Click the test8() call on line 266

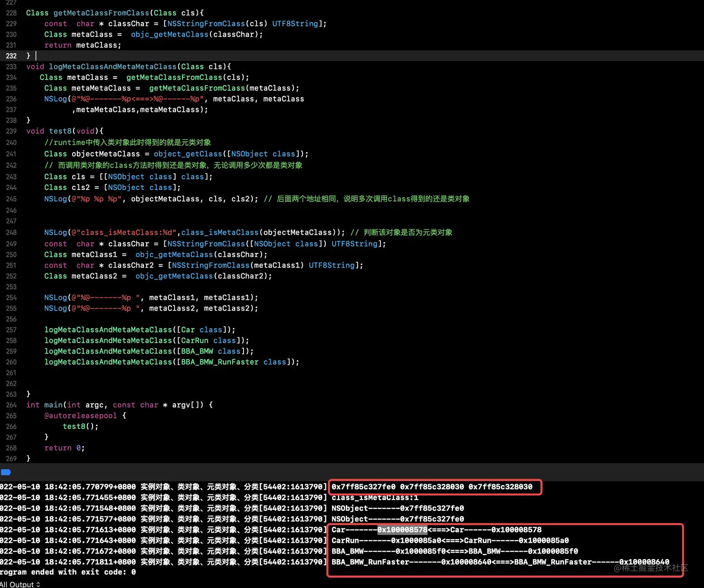[81, 426]
